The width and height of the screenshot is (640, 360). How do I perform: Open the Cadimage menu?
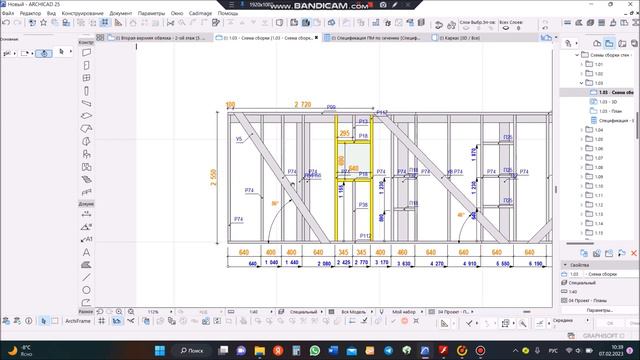coord(200,13)
